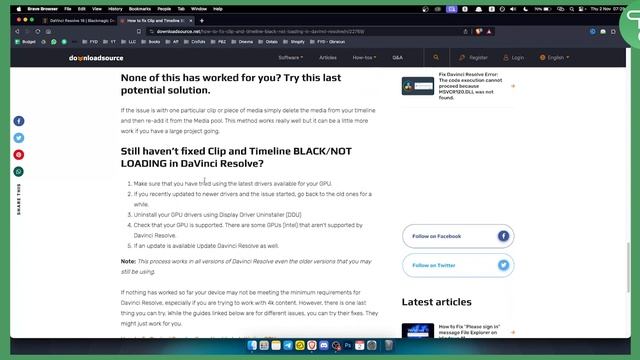This screenshot has width=640, height=360.
Task: Open the YT bookmarks folder
Action: 109,42
